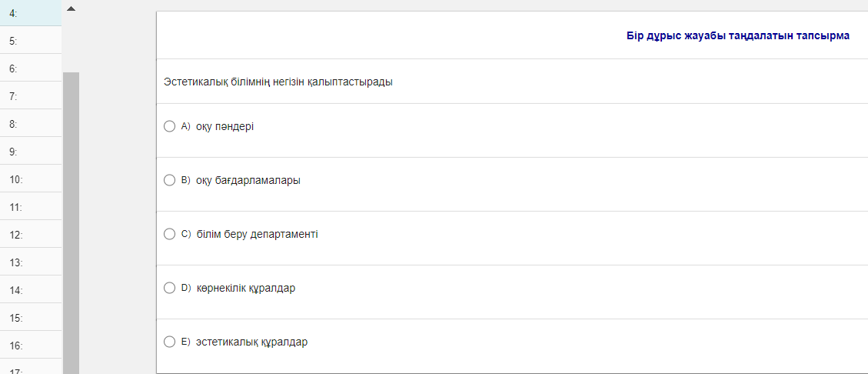Mark option E 'эстетикалық құралдар'

click(x=170, y=342)
